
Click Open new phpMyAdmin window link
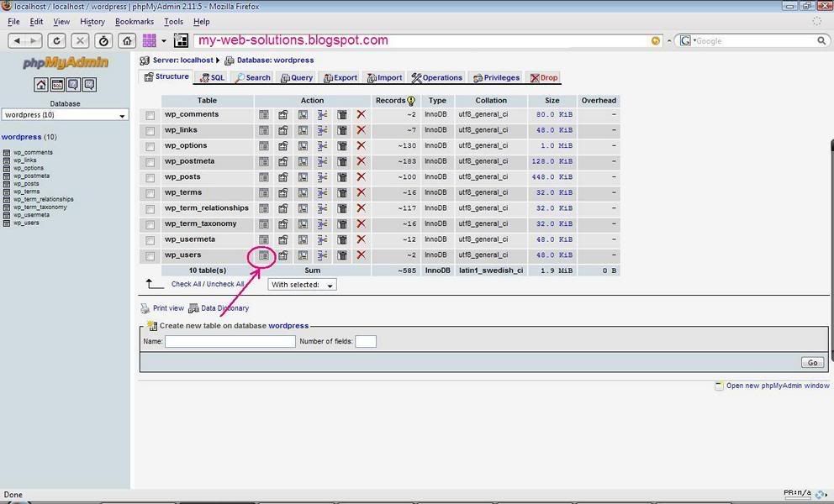point(778,386)
